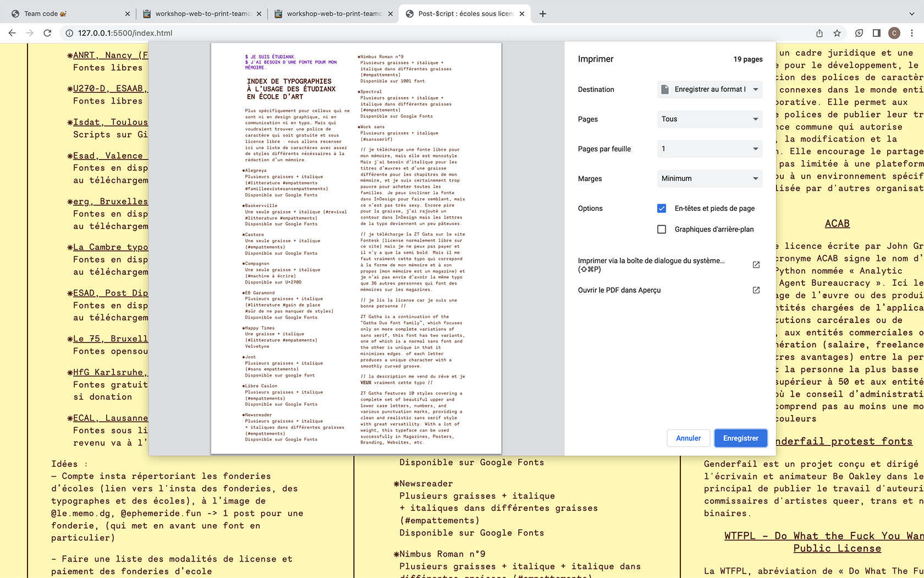Disable En-têtes et pieds de page checkbox
924x578 pixels.
pyautogui.click(x=662, y=208)
